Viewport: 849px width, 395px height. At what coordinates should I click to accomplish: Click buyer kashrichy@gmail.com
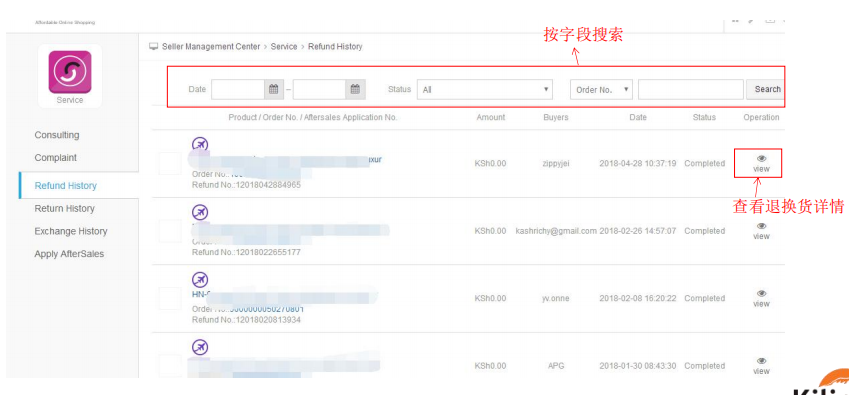point(556,231)
